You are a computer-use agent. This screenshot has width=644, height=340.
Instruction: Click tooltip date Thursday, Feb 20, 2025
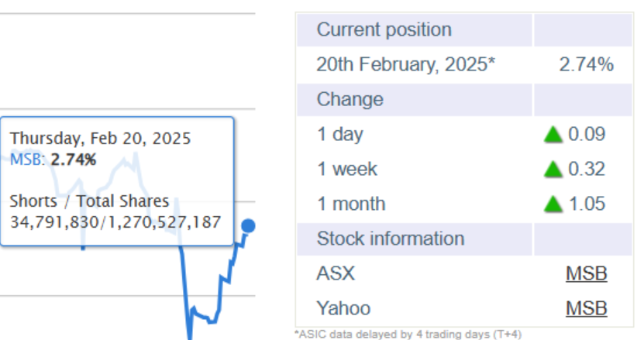pos(100,139)
